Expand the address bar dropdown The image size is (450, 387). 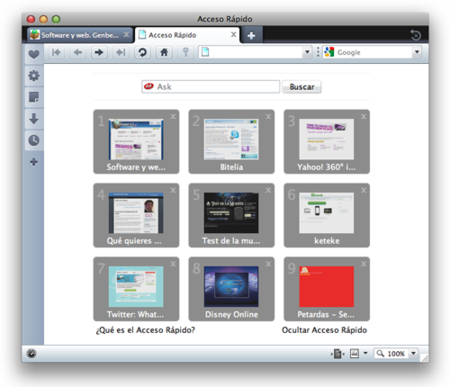point(307,52)
